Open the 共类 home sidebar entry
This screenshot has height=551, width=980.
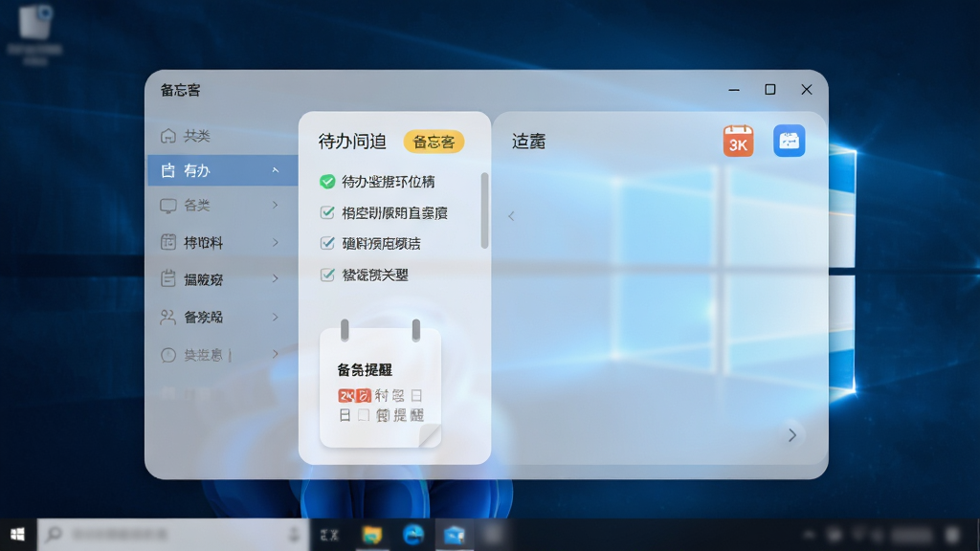coord(222,136)
